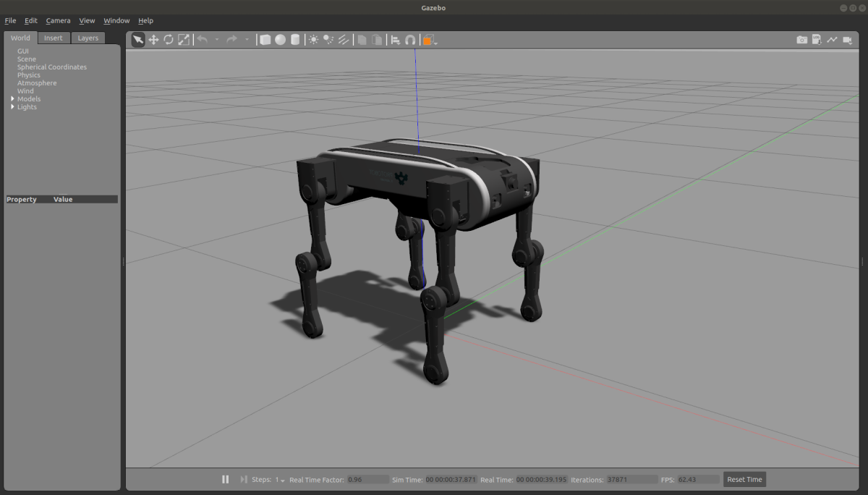This screenshot has width=868, height=495.
Task: Select Wind in the world tree
Action: pyautogui.click(x=25, y=91)
